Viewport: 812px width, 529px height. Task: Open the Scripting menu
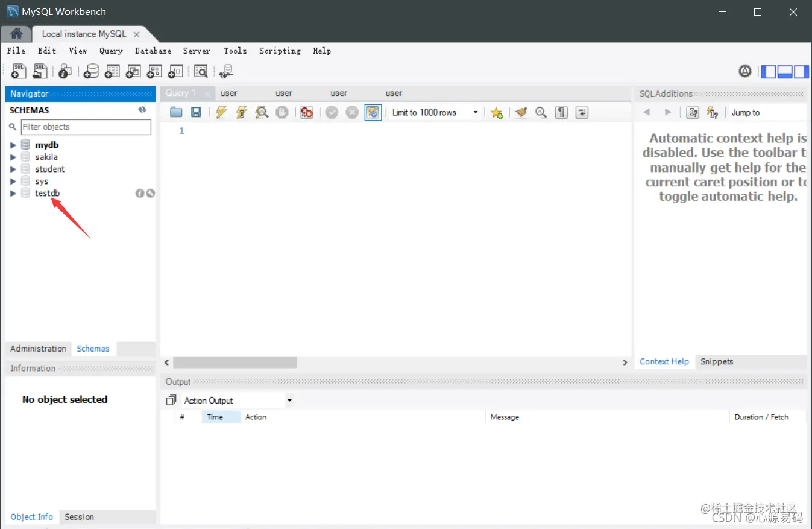(x=280, y=51)
